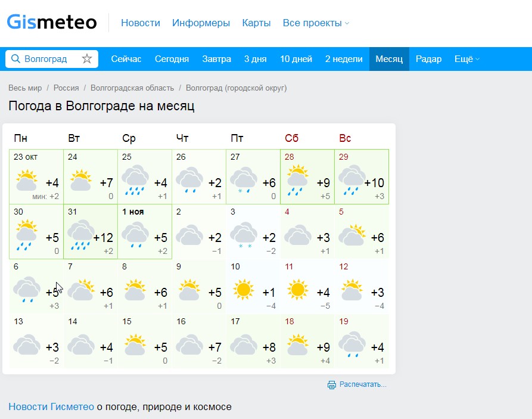Click the Сб column header
Viewport: 532px width, 419px height.
click(x=291, y=138)
